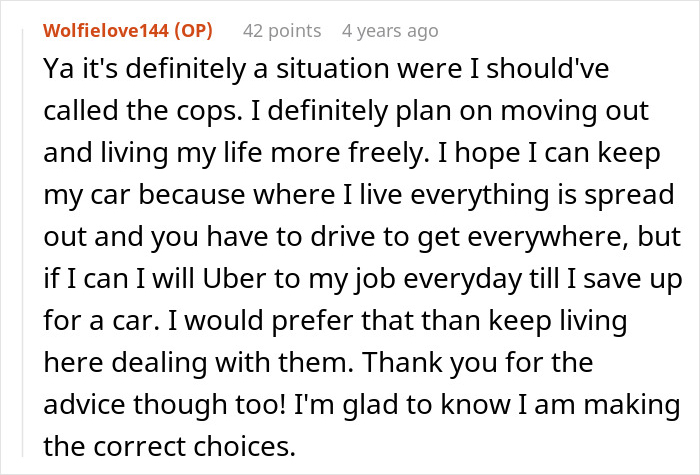700x475 pixels.
Task: Open the '4 years ago' timestamp permalink
Action: (389, 31)
